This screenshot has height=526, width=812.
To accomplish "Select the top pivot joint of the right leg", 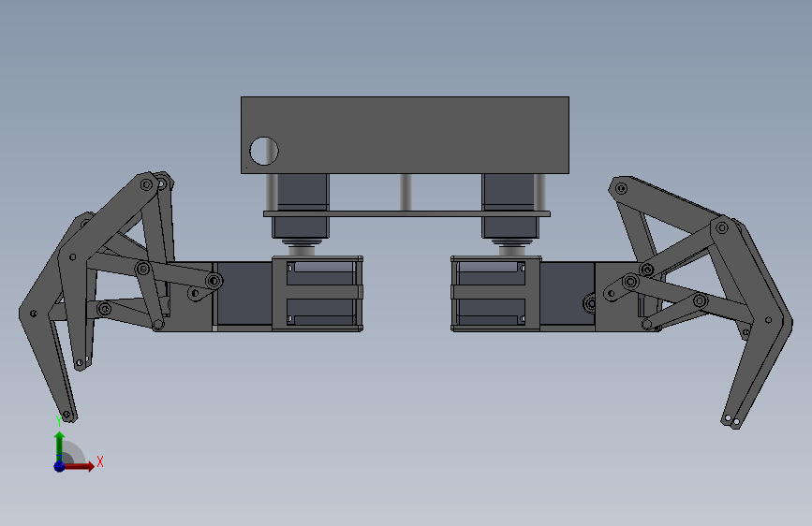I will pos(621,188).
